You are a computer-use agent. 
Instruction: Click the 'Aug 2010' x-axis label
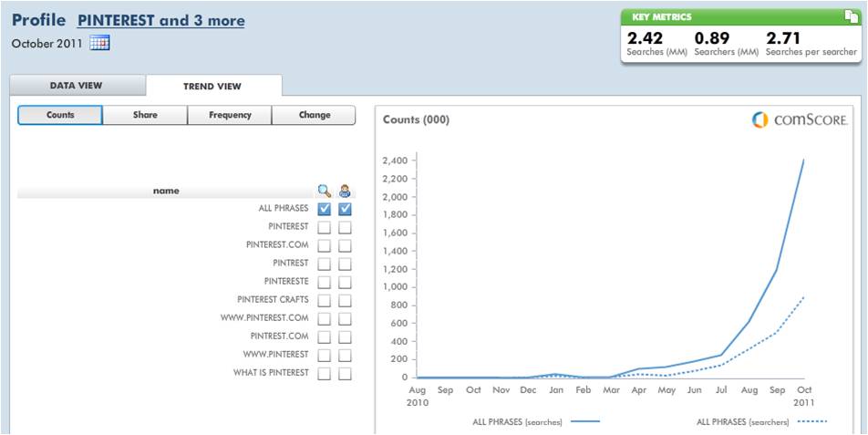(x=418, y=397)
